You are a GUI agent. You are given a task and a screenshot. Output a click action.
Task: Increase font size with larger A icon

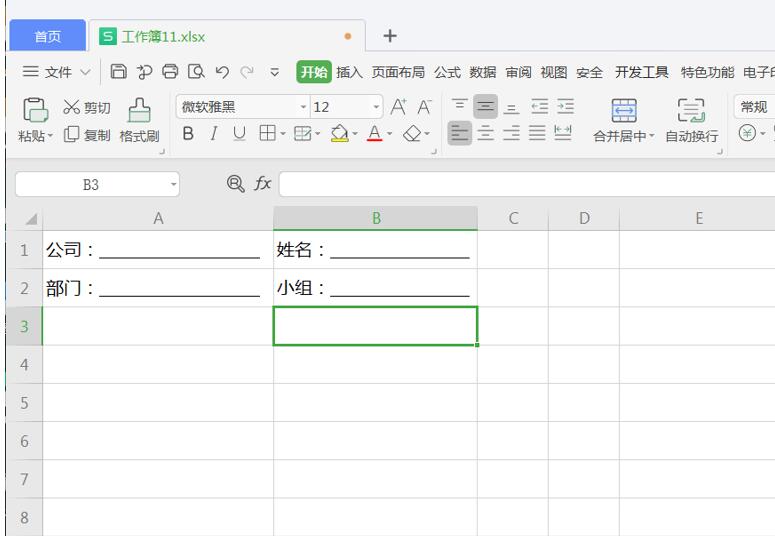(x=398, y=107)
